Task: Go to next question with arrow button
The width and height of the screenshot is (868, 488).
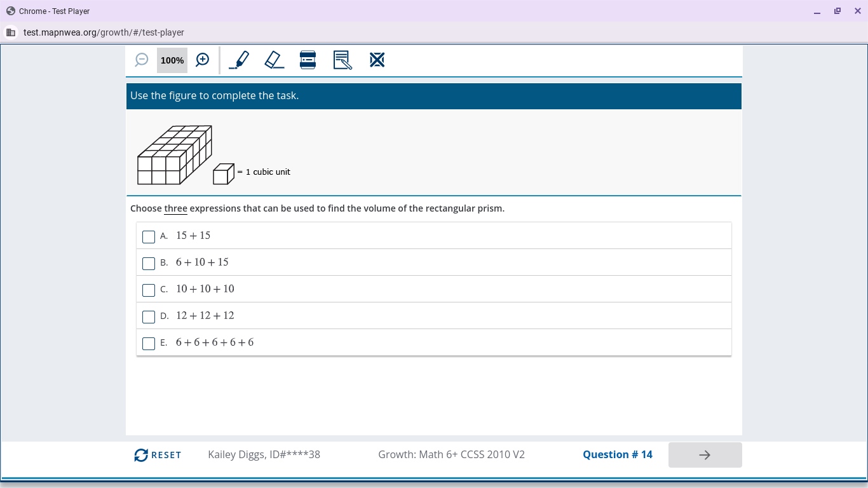Action: tap(705, 455)
